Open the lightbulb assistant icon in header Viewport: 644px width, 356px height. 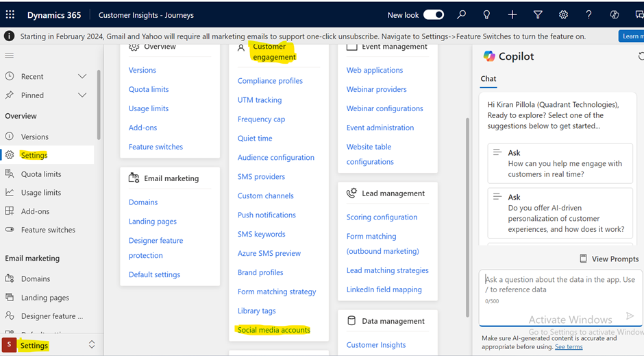tap(486, 15)
